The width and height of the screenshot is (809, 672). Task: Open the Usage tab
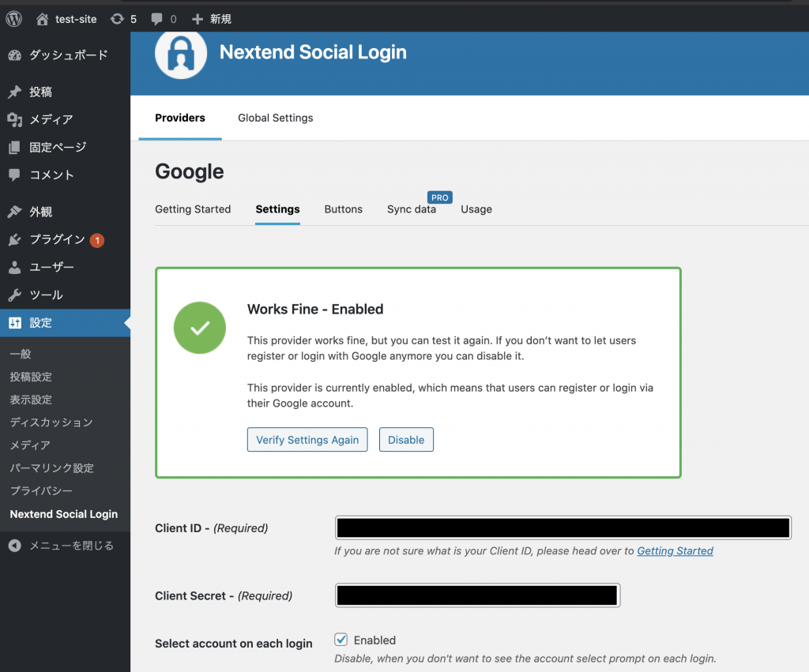pyautogui.click(x=476, y=209)
